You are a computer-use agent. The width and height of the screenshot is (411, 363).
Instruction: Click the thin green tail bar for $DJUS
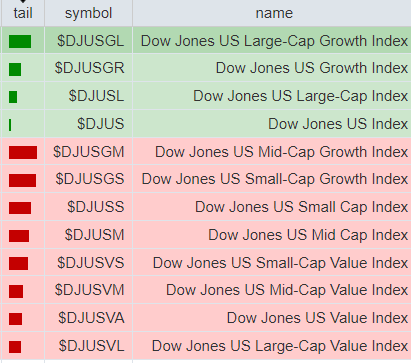[10, 125]
